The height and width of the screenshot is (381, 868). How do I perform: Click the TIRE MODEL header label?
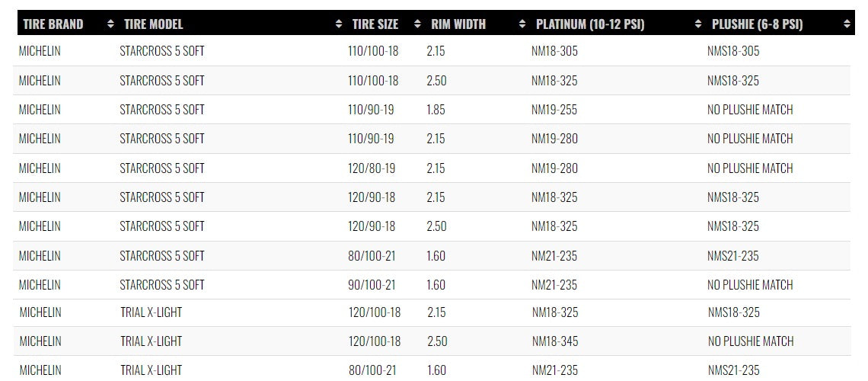click(x=154, y=24)
